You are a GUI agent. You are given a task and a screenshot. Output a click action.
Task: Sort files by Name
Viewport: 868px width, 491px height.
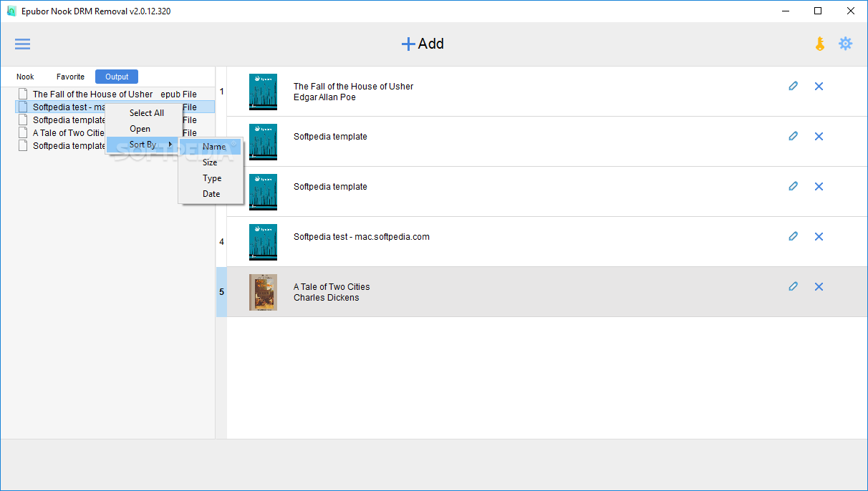[211, 147]
